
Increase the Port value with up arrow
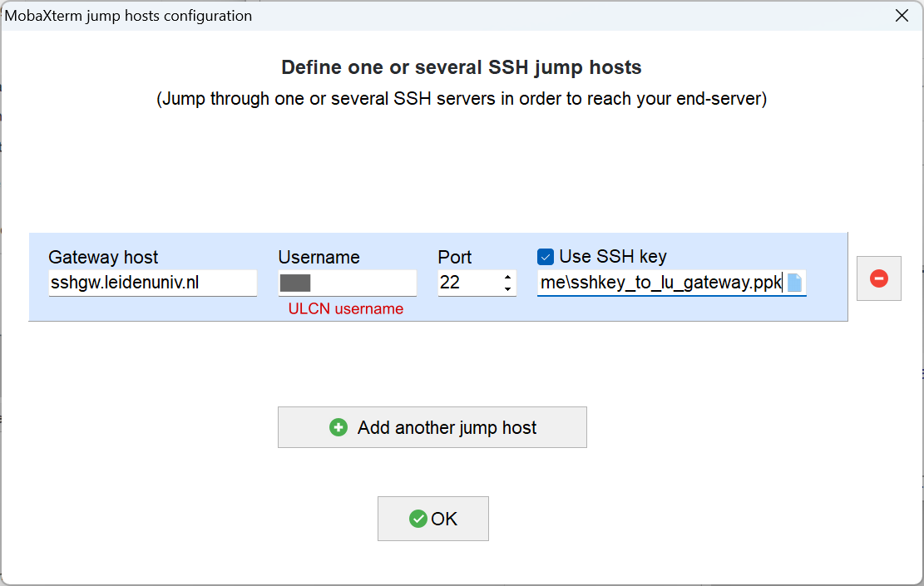[x=507, y=277]
